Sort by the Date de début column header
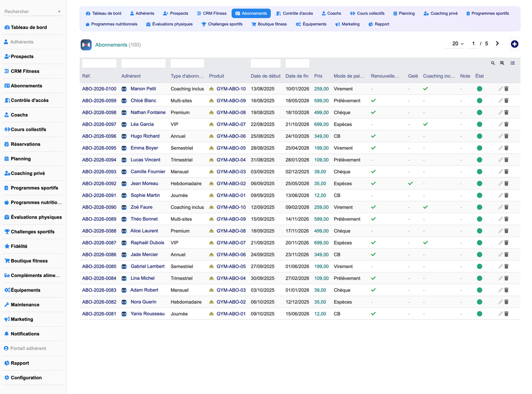Screen dimensions: 532x394 click(266, 76)
